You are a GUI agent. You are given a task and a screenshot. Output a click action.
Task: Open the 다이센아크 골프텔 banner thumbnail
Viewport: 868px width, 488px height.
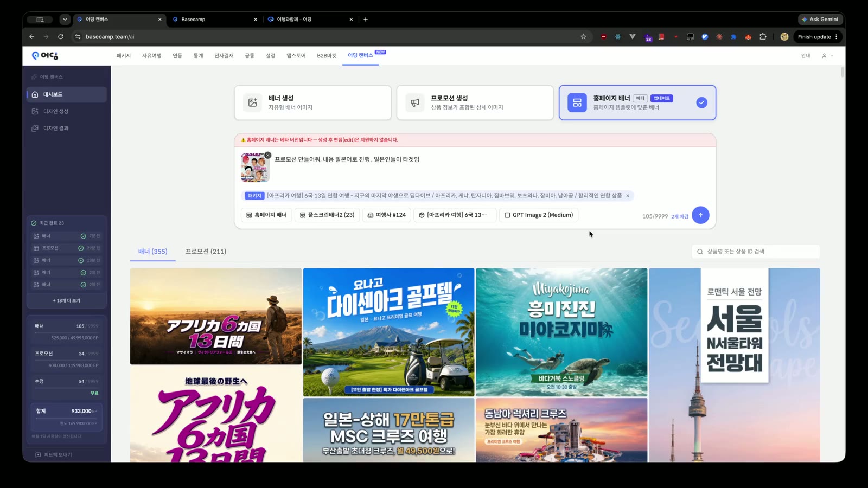[388, 332]
